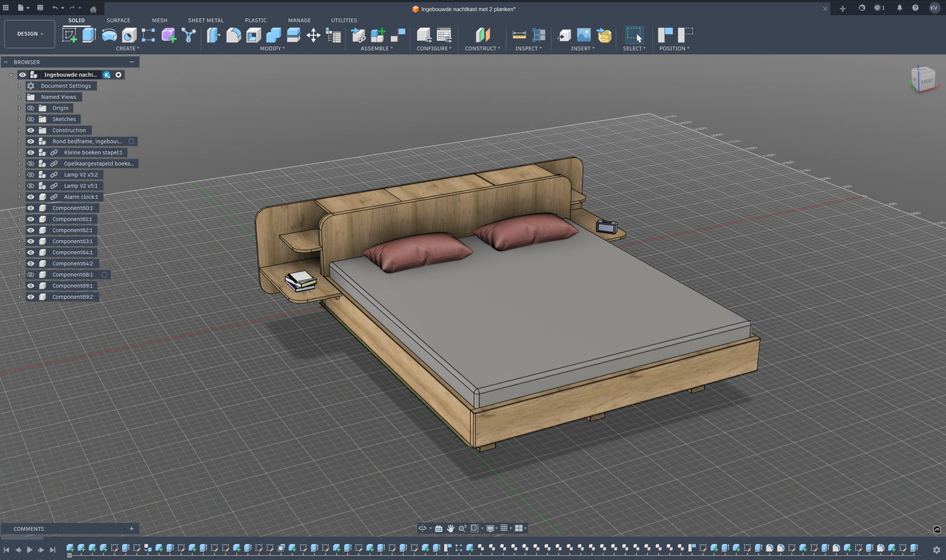The height and width of the screenshot is (560, 946).
Task: Click the Move/Copy arrows icon
Action: click(313, 35)
